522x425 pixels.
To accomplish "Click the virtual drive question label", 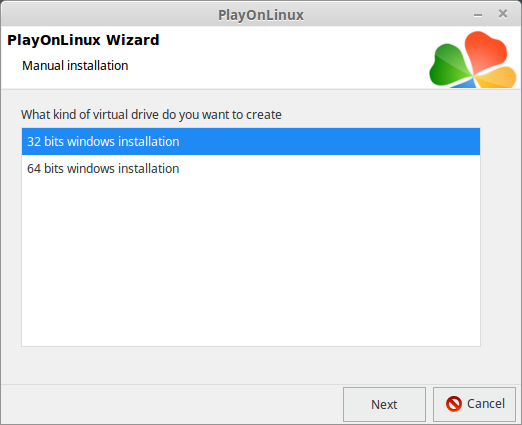I will coord(151,115).
